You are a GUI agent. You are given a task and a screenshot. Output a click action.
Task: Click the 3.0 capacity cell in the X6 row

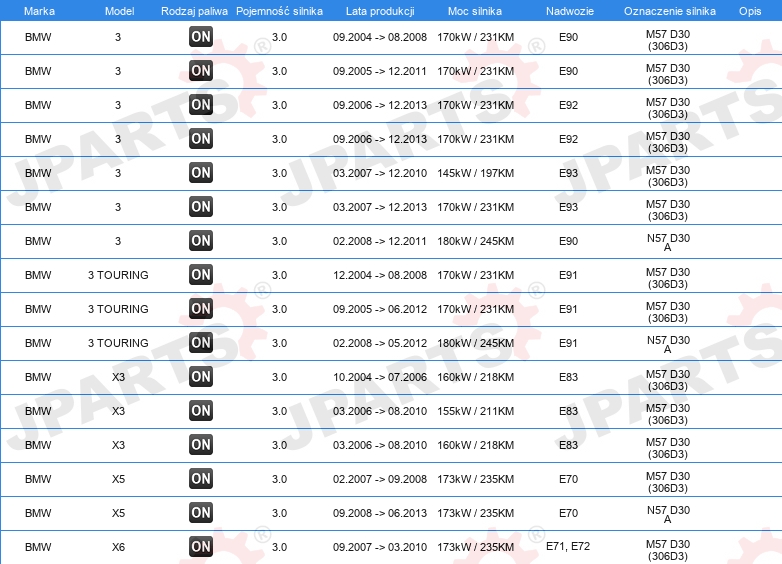pos(279,547)
